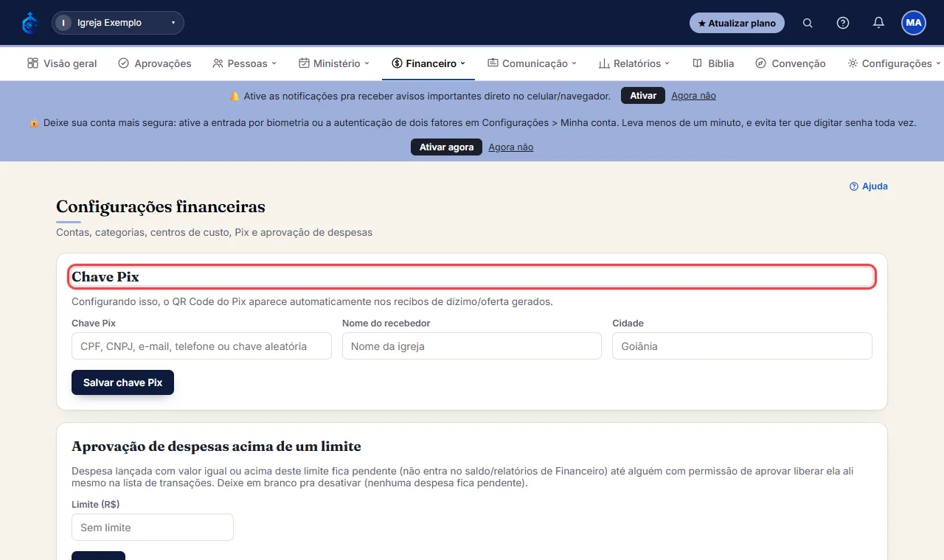Open the Convenção tab
944x560 pixels.
[x=791, y=63]
